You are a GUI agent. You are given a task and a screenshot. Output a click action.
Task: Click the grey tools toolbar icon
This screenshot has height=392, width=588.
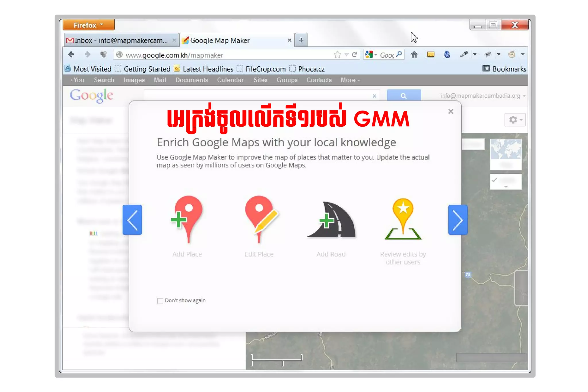click(103, 55)
